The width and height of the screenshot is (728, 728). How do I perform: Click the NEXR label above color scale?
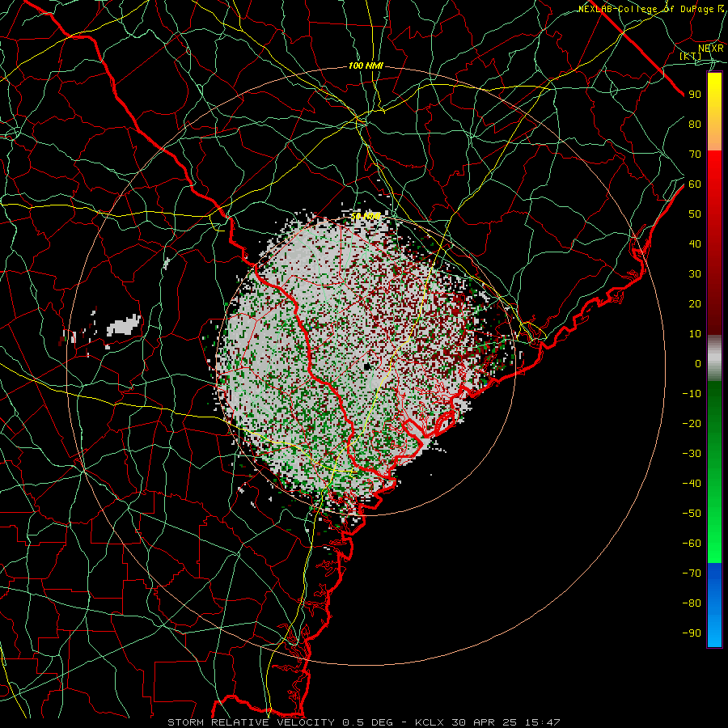pos(710,48)
